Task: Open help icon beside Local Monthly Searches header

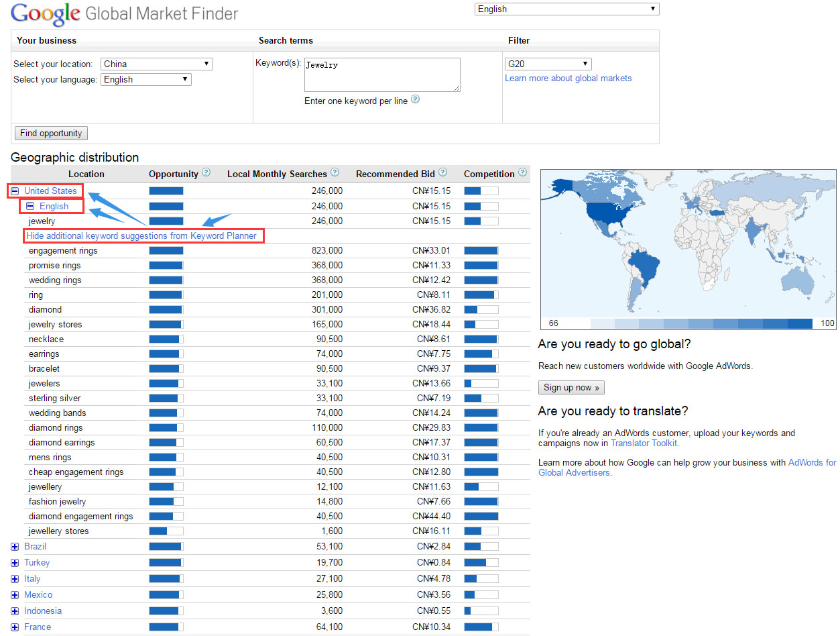Action: [x=335, y=172]
